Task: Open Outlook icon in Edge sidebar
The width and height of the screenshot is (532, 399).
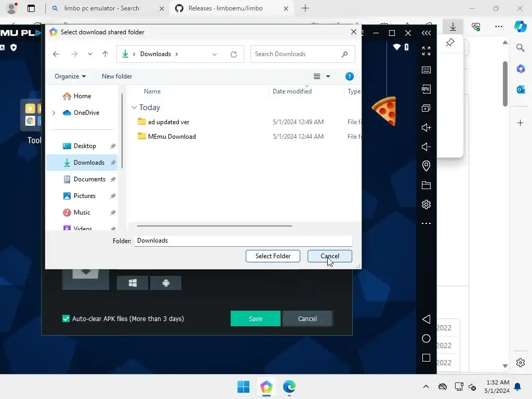Action: (521, 89)
